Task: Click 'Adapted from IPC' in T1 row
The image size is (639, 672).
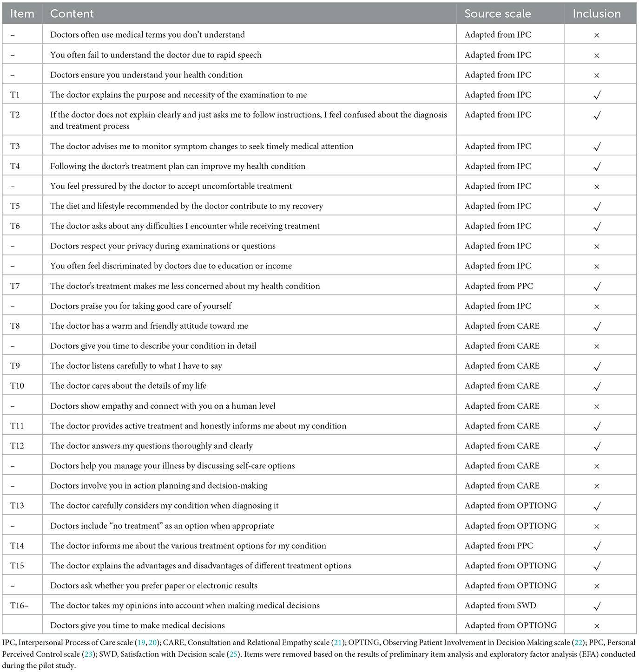Action: (x=498, y=95)
